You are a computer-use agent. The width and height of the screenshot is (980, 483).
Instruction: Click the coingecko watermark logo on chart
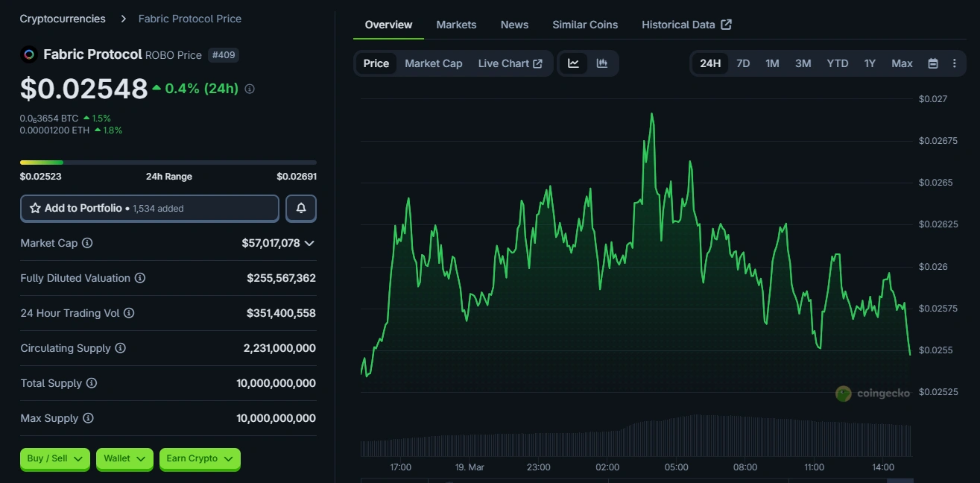click(x=844, y=394)
